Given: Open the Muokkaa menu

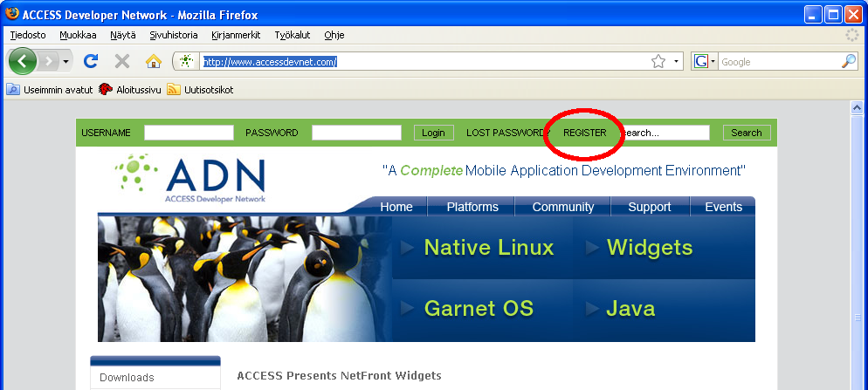Looking at the screenshot, I should (78, 35).
